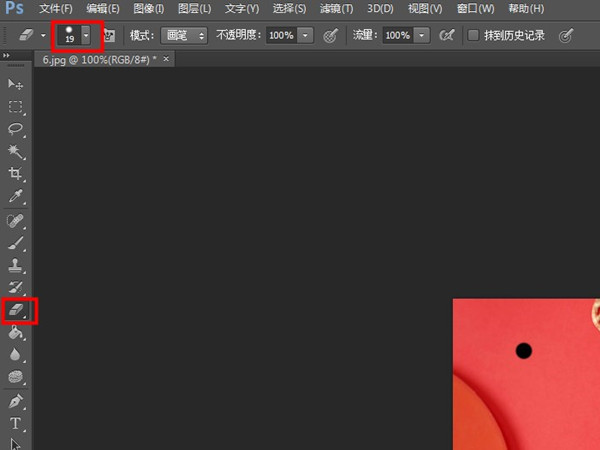The width and height of the screenshot is (600, 450).
Task: Open the Edit menu
Action: tap(103, 8)
